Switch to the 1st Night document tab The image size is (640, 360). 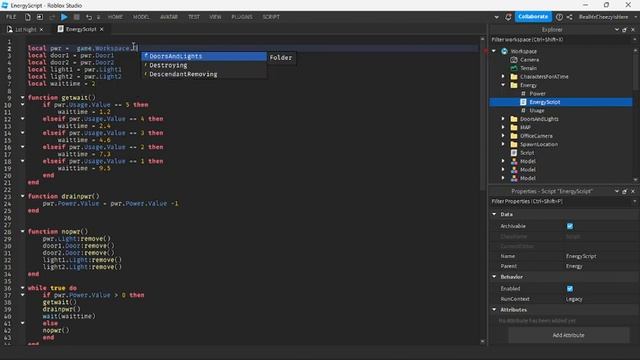click(25, 29)
